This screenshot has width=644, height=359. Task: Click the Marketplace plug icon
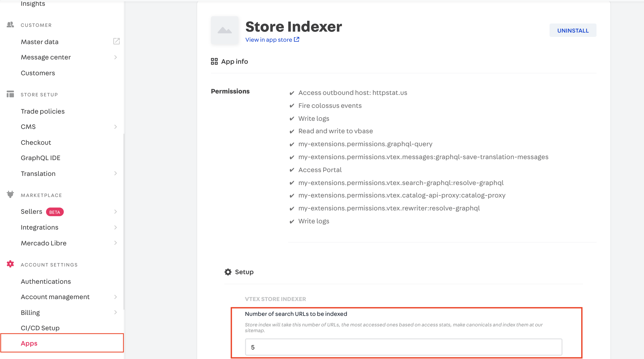tap(10, 195)
